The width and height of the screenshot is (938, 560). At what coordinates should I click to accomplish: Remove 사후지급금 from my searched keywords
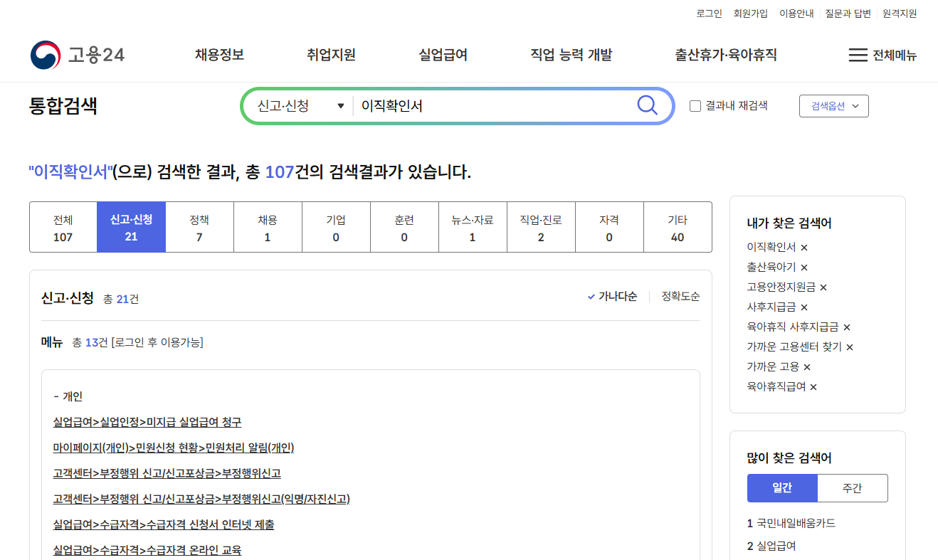click(804, 307)
